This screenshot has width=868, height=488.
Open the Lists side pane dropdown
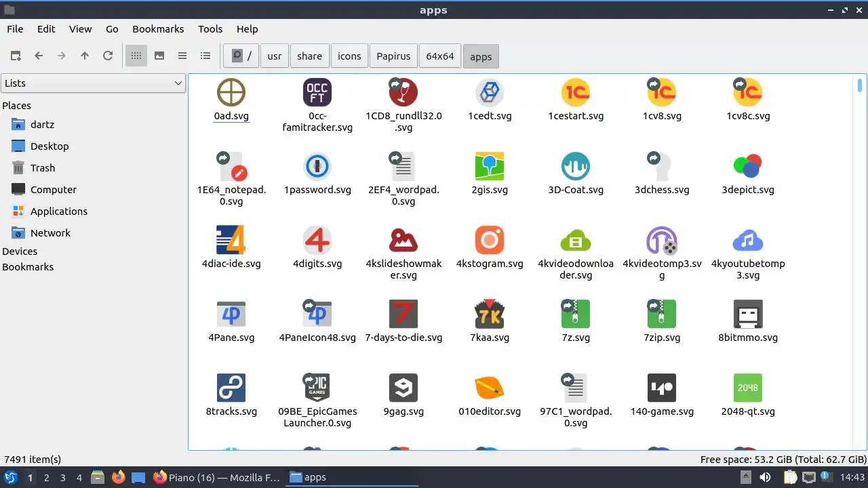click(94, 83)
